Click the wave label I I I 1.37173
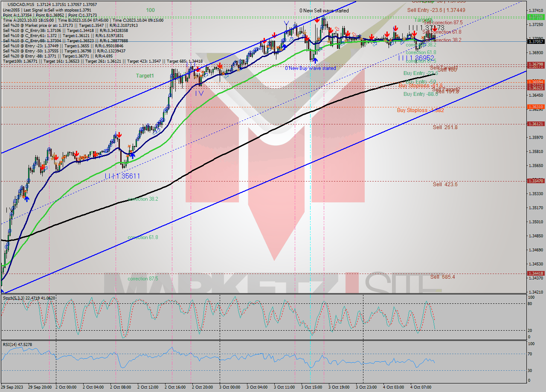 click(x=426, y=28)
